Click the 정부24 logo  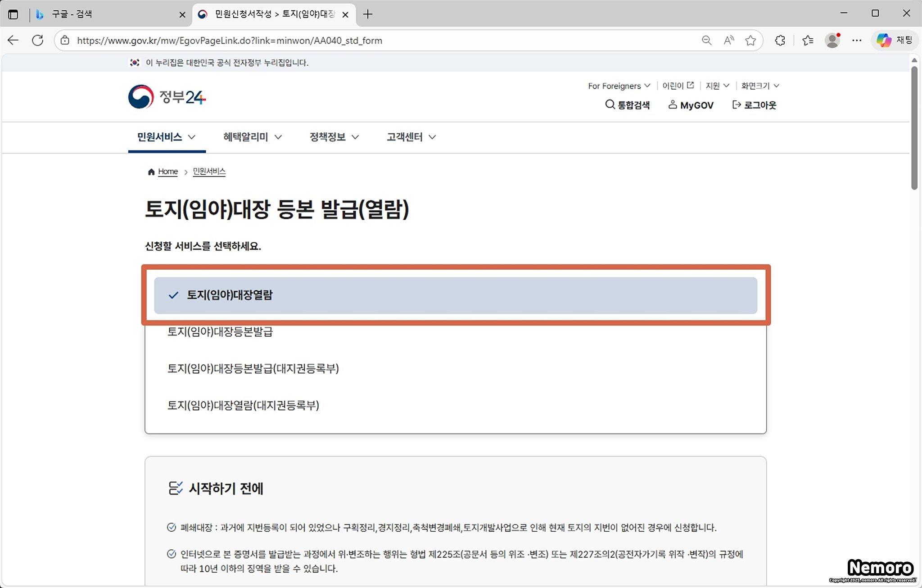[x=167, y=96]
